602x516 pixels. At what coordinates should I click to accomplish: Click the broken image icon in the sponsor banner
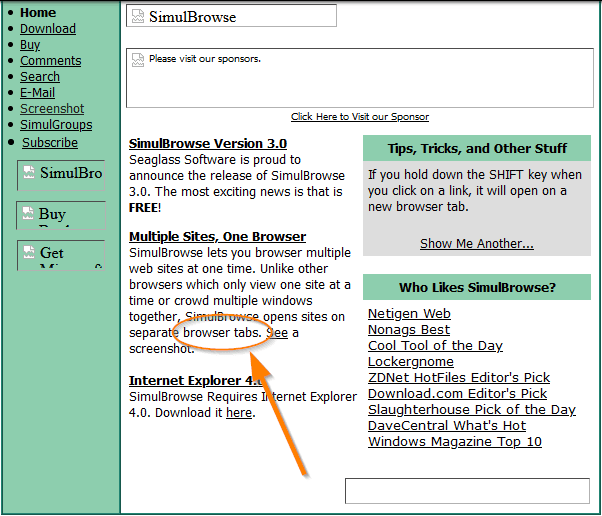tap(138, 60)
